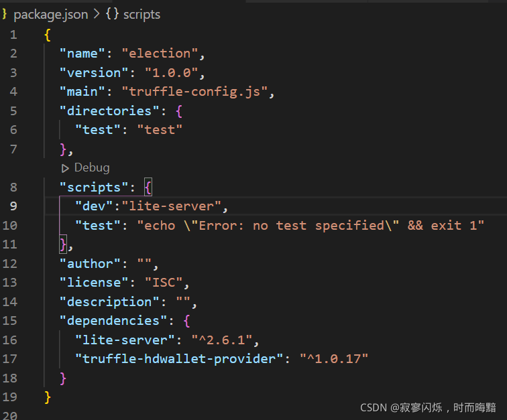Click the highlighted opening brace after "scripts"
This screenshot has height=420, width=507.
pos(148,188)
